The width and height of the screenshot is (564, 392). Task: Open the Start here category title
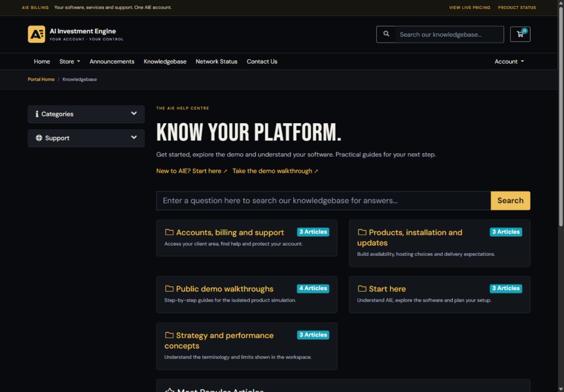pyautogui.click(x=387, y=289)
